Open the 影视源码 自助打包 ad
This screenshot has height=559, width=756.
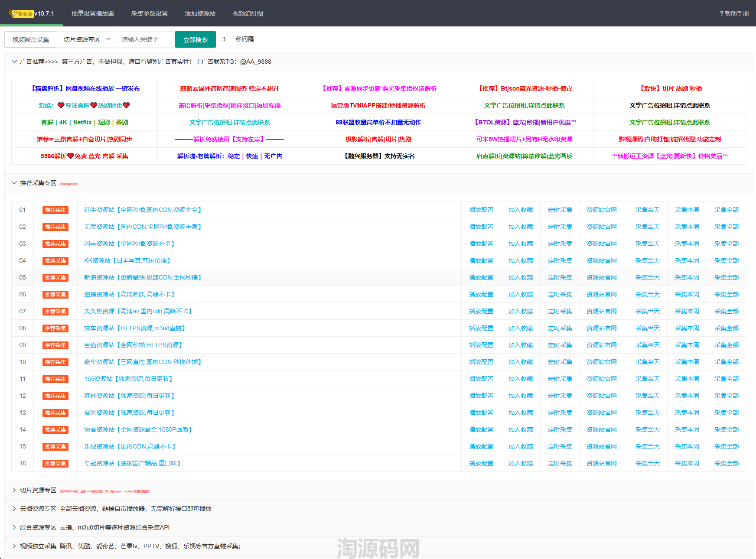coord(670,139)
